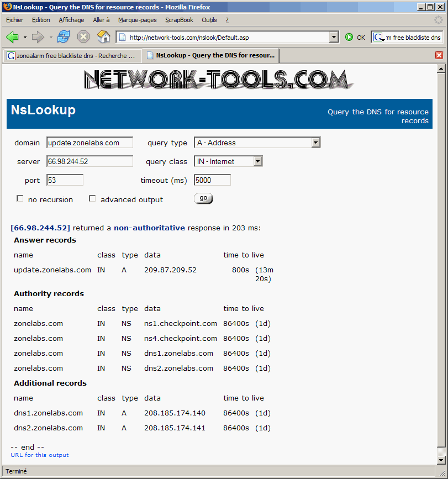
Task: Enable the advanced output checkbox
Action: pyautogui.click(x=92, y=199)
